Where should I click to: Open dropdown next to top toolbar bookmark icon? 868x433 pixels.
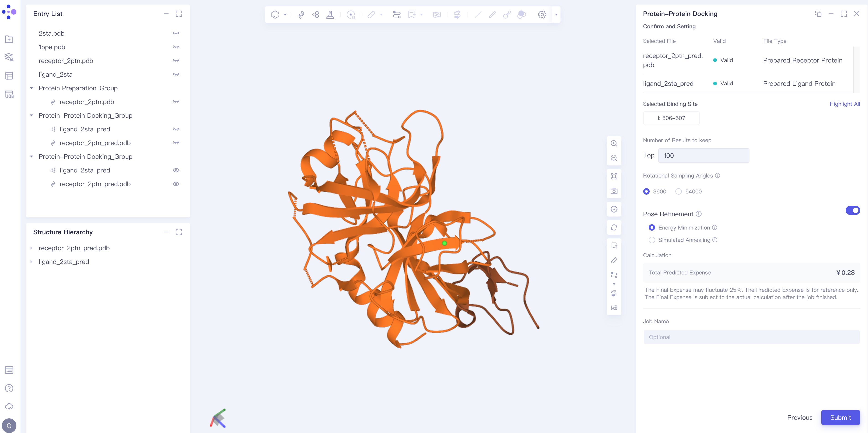[421, 15]
